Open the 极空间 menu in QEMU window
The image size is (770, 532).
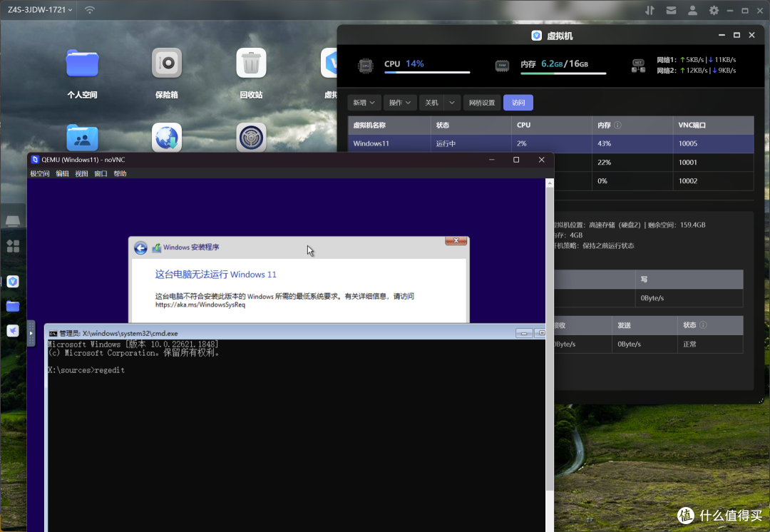coord(40,174)
